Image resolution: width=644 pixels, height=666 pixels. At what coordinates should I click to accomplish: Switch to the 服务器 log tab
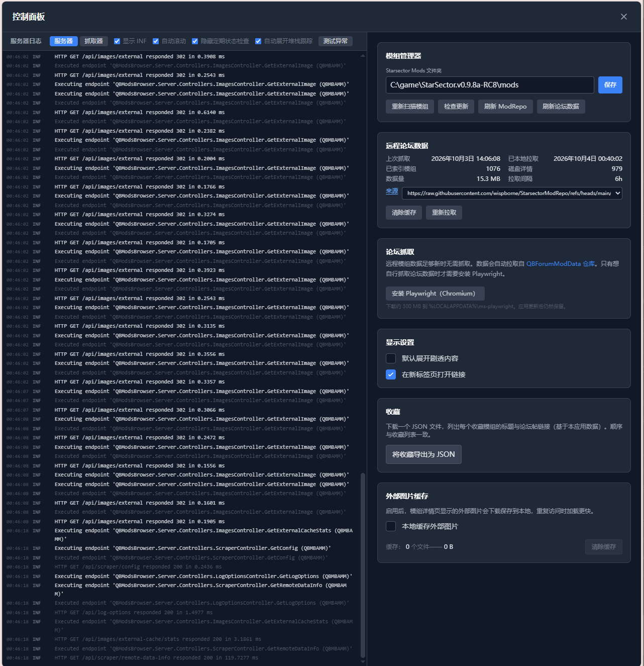coord(63,41)
